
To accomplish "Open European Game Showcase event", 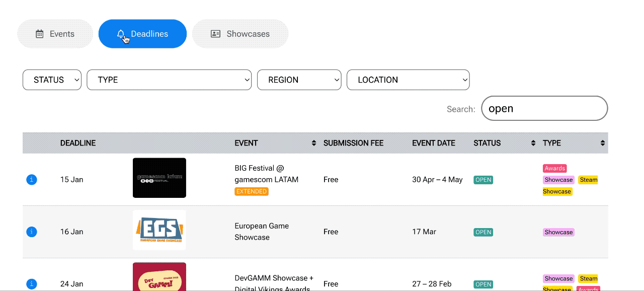I will pyautogui.click(x=262, y=232).
